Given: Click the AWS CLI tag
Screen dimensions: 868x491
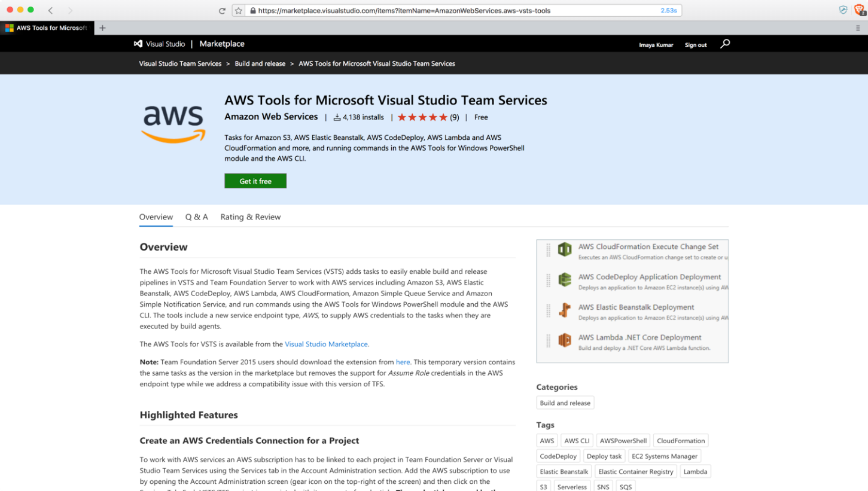Looking at the screenshot, I should click(x=577, y=441).
